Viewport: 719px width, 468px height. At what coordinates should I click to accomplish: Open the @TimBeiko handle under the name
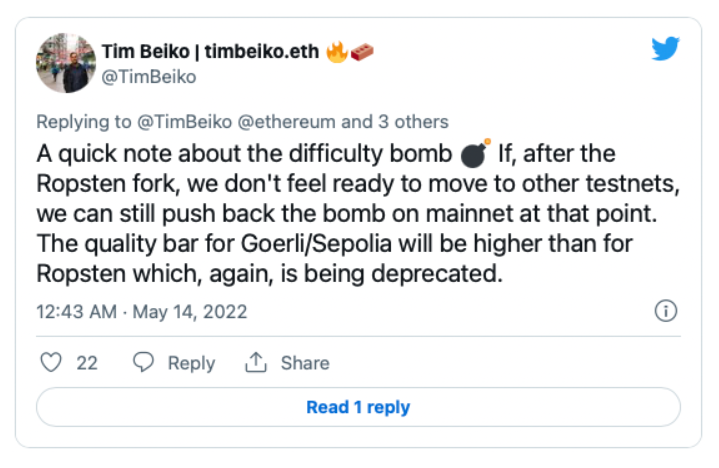pyautogui.click(x=149, y=77)
